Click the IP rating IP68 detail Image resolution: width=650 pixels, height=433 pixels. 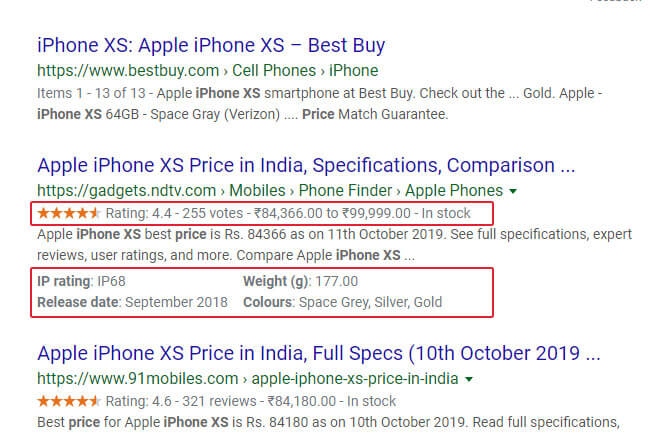[x=82, y=282]
